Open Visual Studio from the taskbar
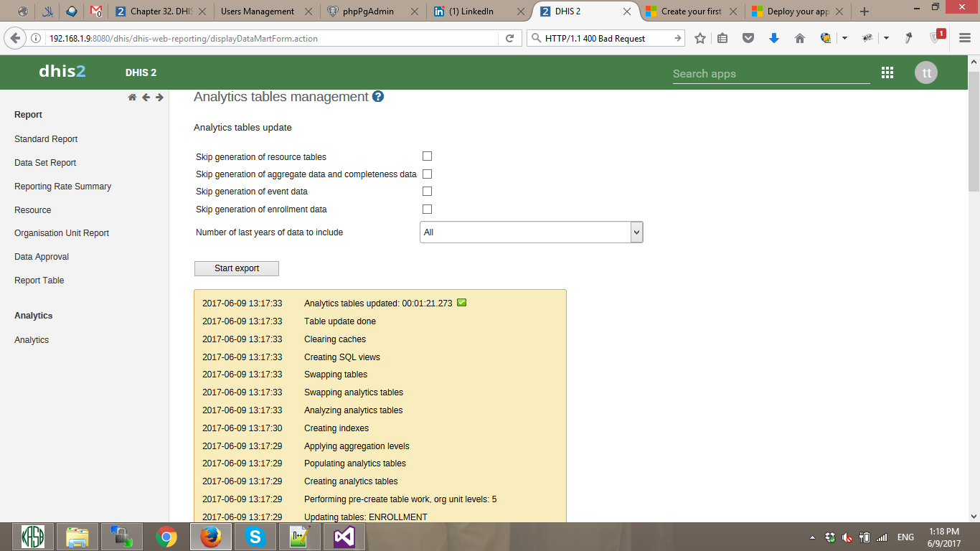The image size is (980, 551). [344, 537]
